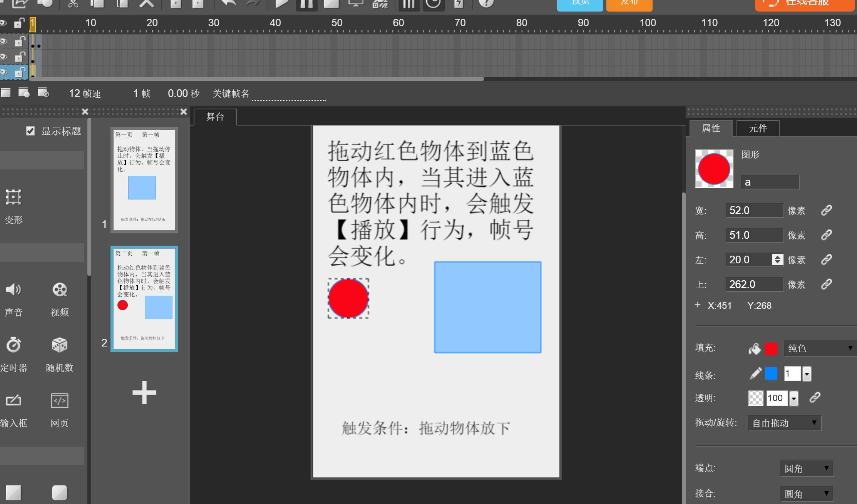Open the 自由拖动 drag/rotate dropdown
The height and width of the screenshot is (504, 857).
(785, 423)
